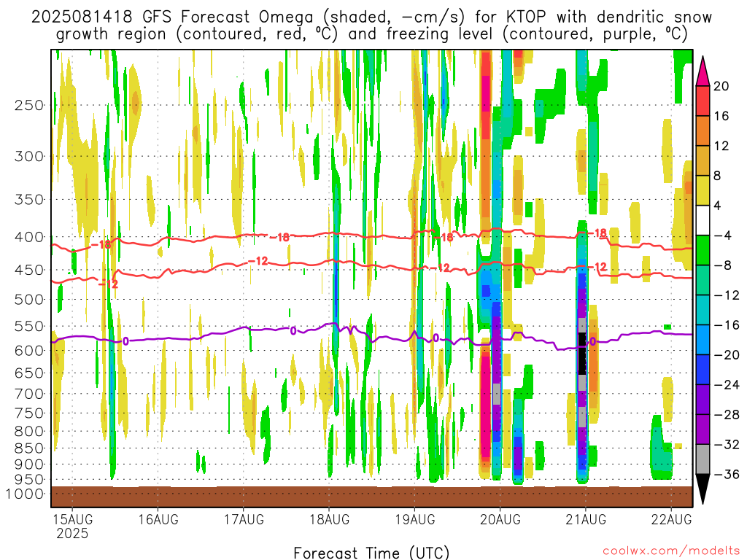
Task: Click the colorbar value label -4
Action: (x=723, y=236)
